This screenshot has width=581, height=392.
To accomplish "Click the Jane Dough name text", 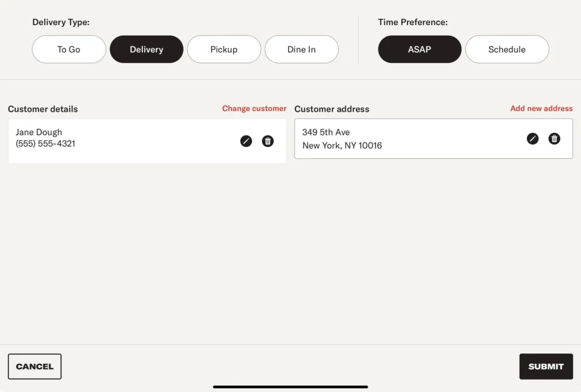I will coord(39,132).
